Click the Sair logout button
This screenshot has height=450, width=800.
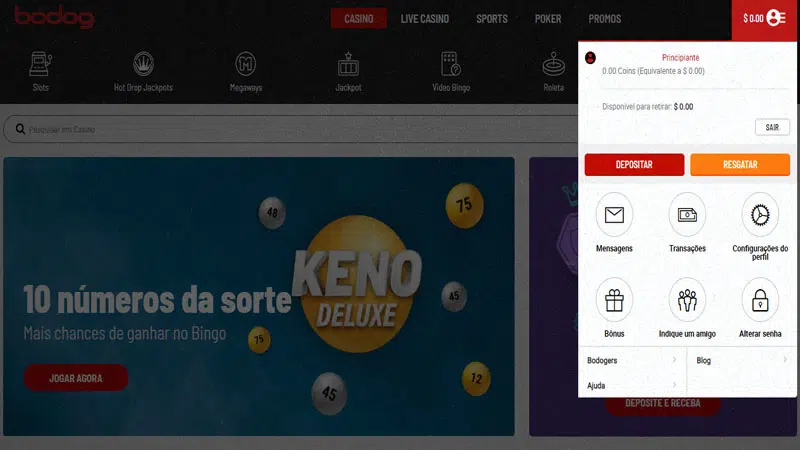pyautogui.click(x=771, y=127)
